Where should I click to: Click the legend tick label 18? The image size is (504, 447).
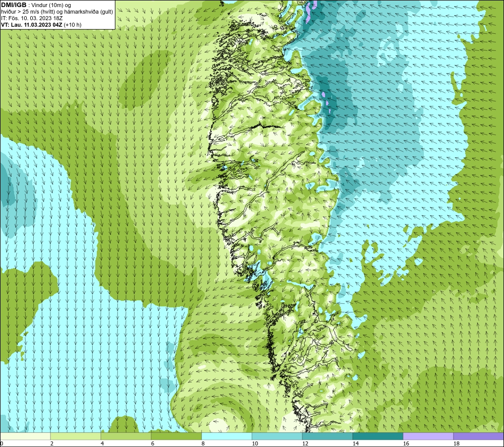456,444
